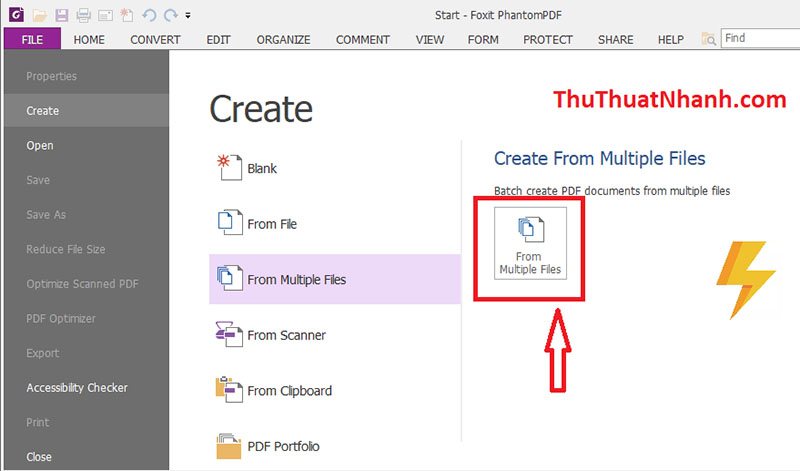Image resolution: width=800 pixels, height=471 pixels.
Task: Switch to the HELP ribbon tab
Action: [670, 39]
